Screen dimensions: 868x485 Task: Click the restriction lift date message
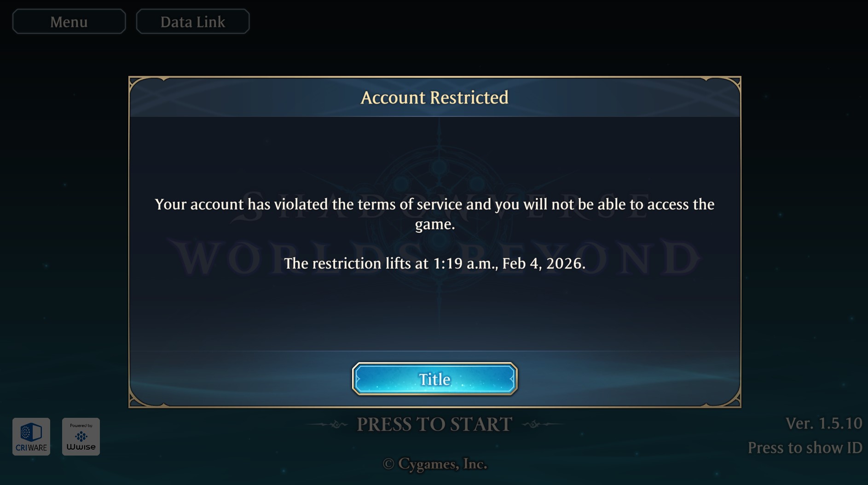(434, 263)
